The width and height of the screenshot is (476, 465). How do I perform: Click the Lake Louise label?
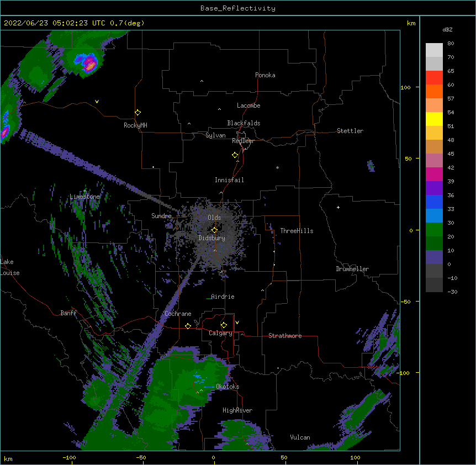10,267
